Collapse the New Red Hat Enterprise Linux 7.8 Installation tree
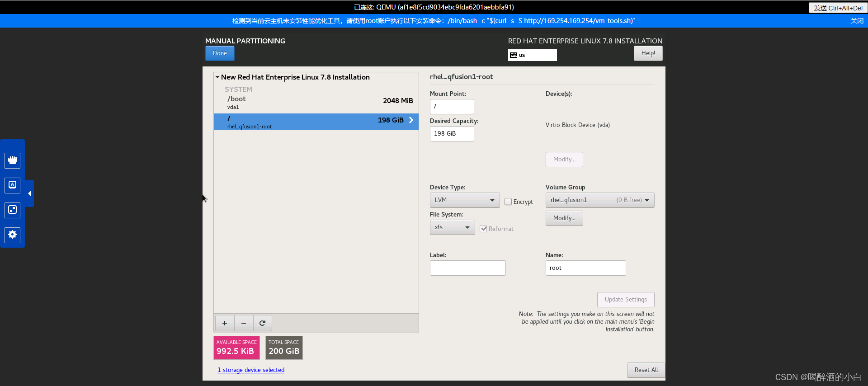 217,77
